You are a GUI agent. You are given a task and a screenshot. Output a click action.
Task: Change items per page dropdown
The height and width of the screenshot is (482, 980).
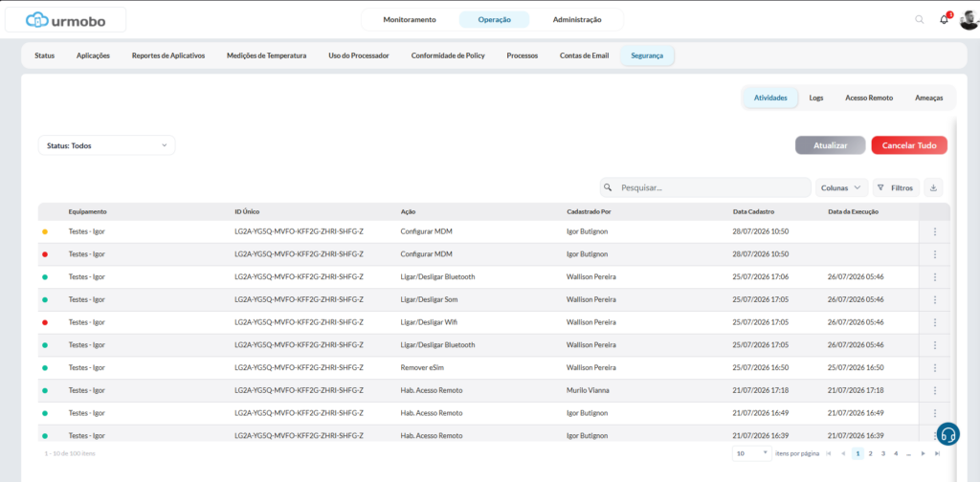(752, 454)
